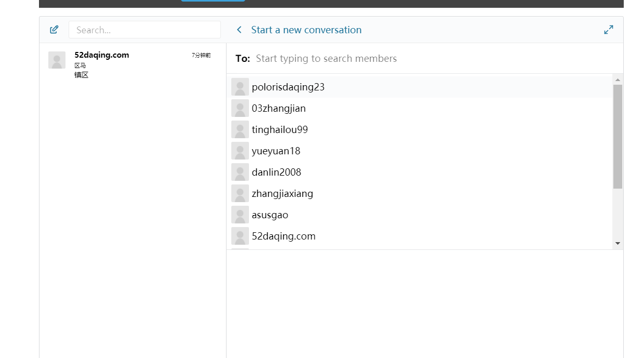Focus the conversation Search field
The width and height of the screenshot is (644, 358).
tap(144, 30)
